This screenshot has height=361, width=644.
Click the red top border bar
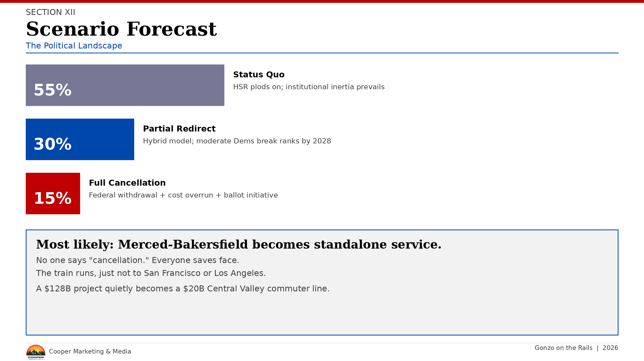322,1
